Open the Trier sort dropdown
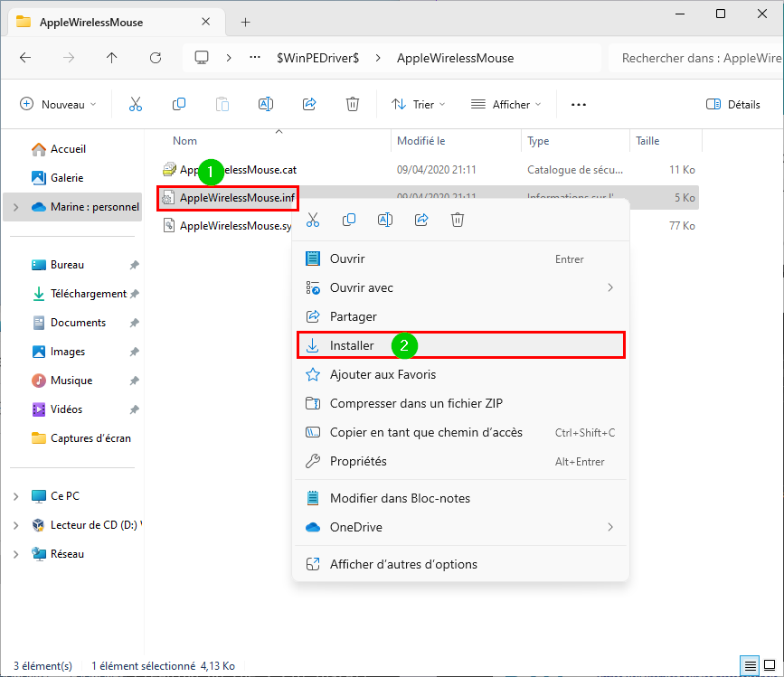784x677 pixels. pyautogui.click(x=418, y=105)
